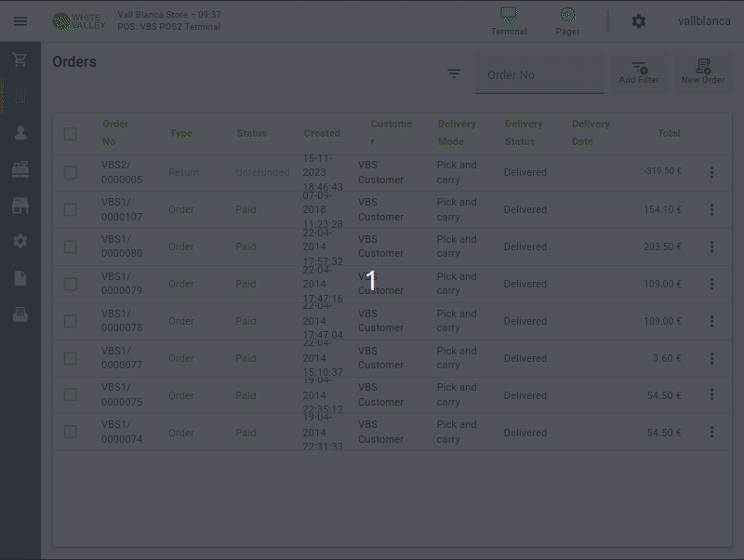Sort by the Status column header
Viewport: 744px width, 560px height.
click(x=251, y=133)
